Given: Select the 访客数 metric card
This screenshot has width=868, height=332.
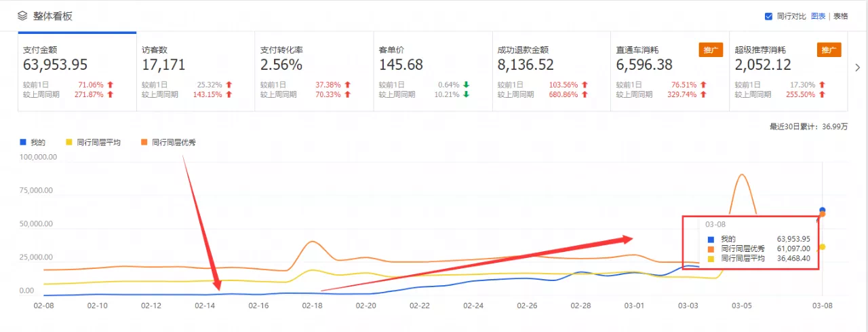Looking at the screenshot, I should 195,72.
